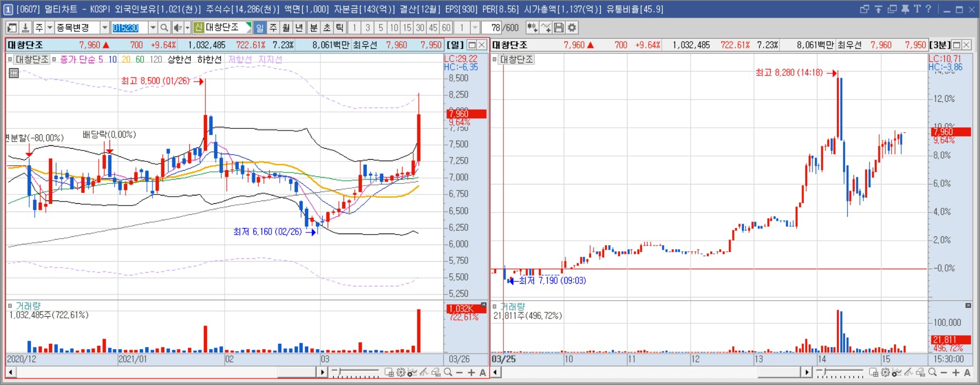Open chart settings gear in top toolbar
This screenshot has width=980, height=385.
pos(572,28)
